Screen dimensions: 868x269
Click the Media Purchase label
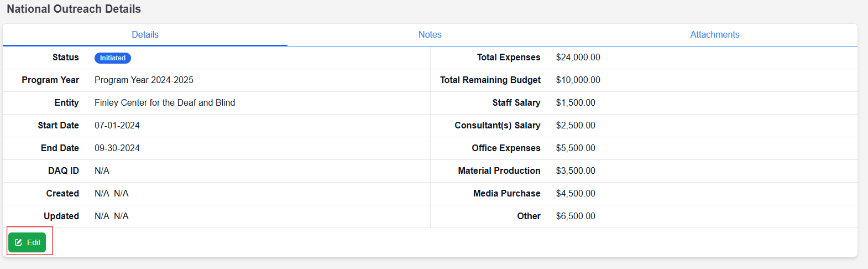pyautogui.click(x=507, y=193)
